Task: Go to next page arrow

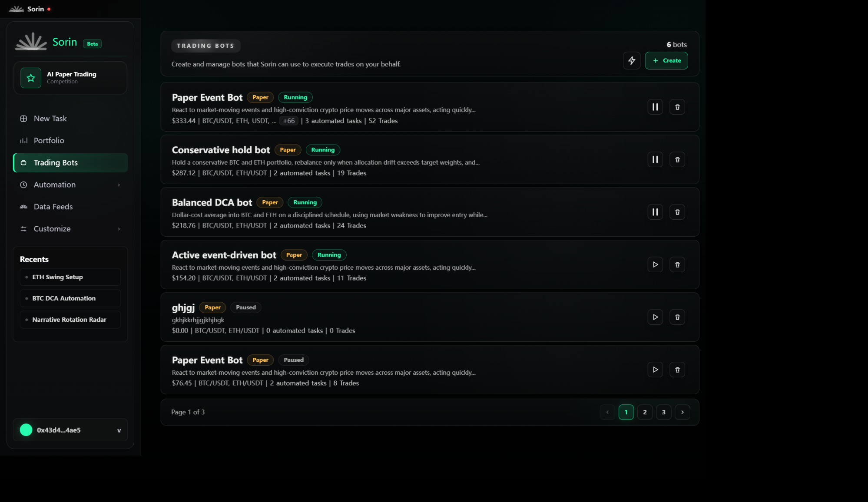Action: point(682,412)
